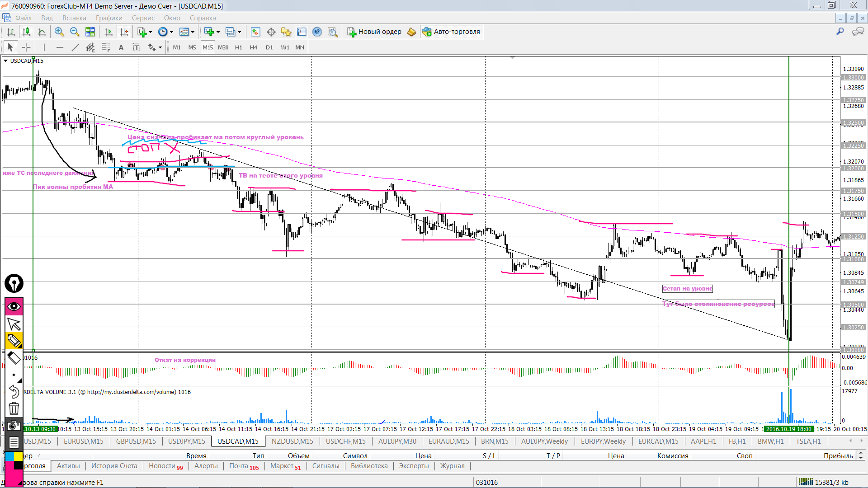The image size is (868, 488).
Task: Toggle Navigator favorites folder icon
Action: point(286,32)
